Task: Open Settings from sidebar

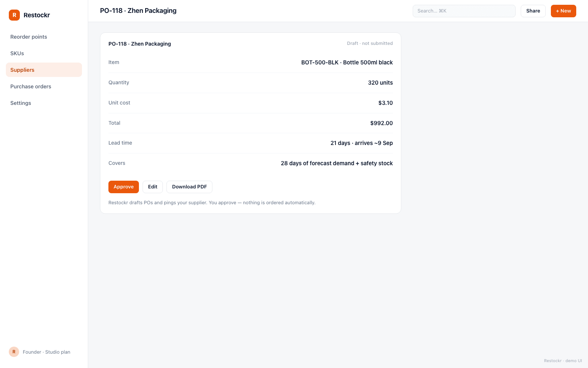Action: [44, 103]
